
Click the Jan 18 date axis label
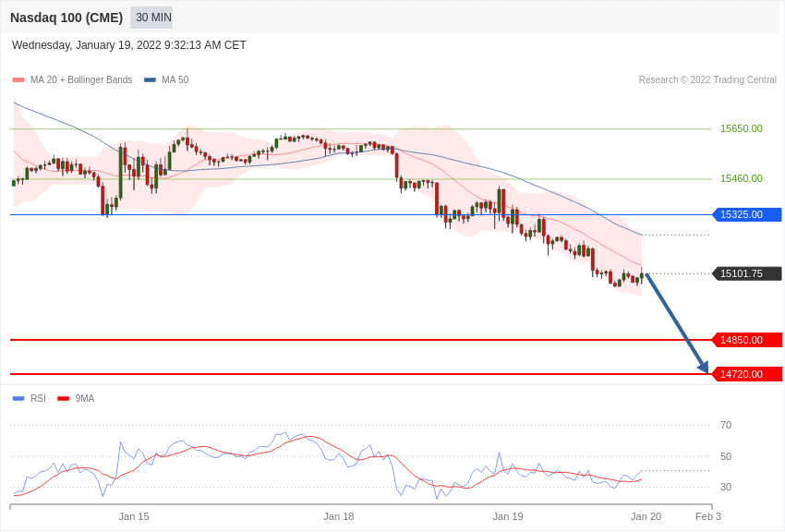point(338,517)
